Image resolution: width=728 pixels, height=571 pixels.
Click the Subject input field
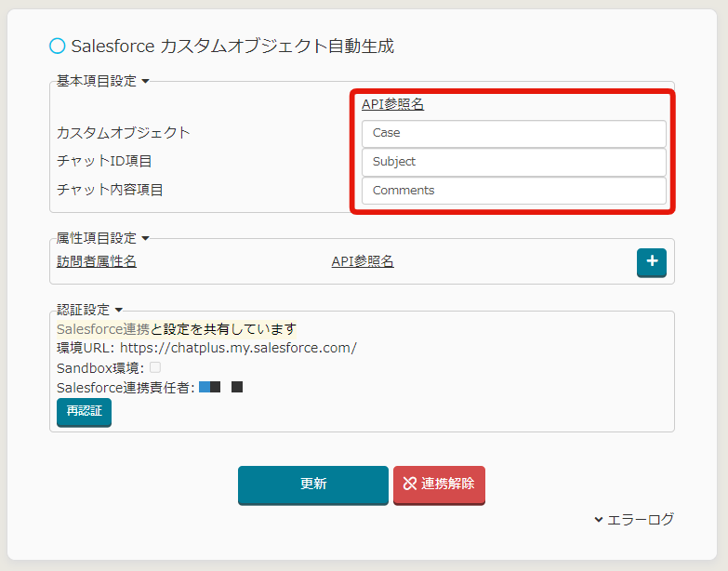coord(514,162)
